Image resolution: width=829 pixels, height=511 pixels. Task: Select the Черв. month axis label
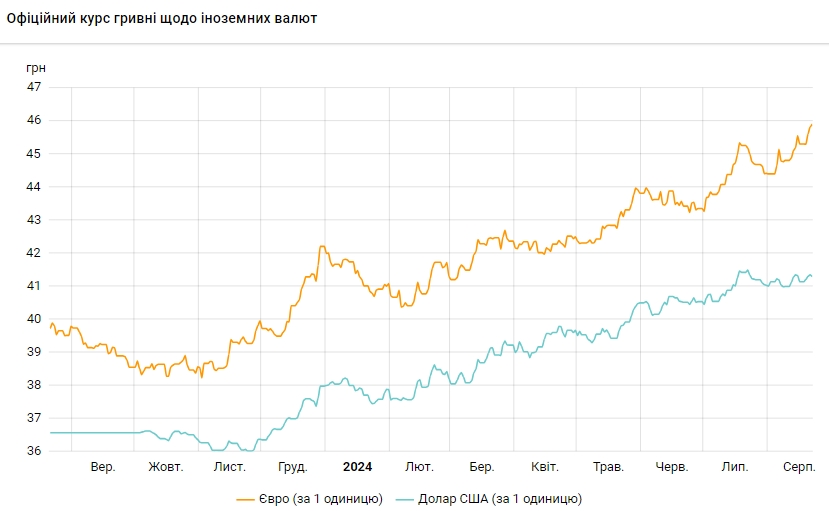click(x=671, y=467)
